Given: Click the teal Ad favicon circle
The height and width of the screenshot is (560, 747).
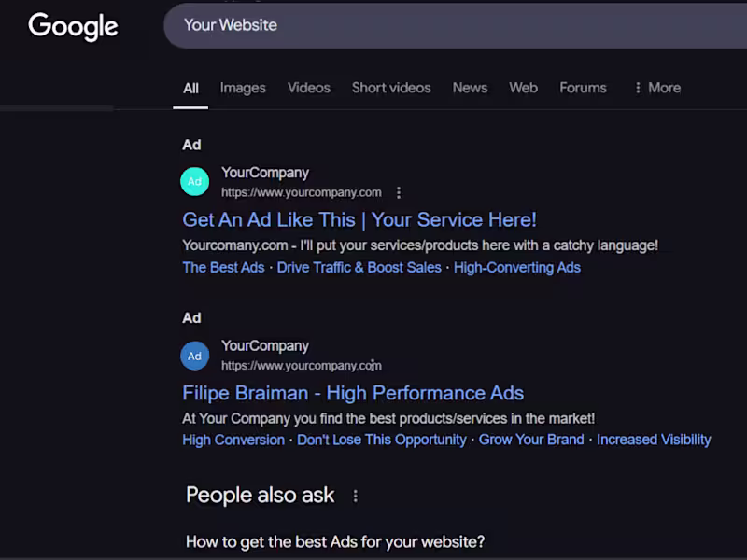Looking at the screenshot, I should pos(194,181).
